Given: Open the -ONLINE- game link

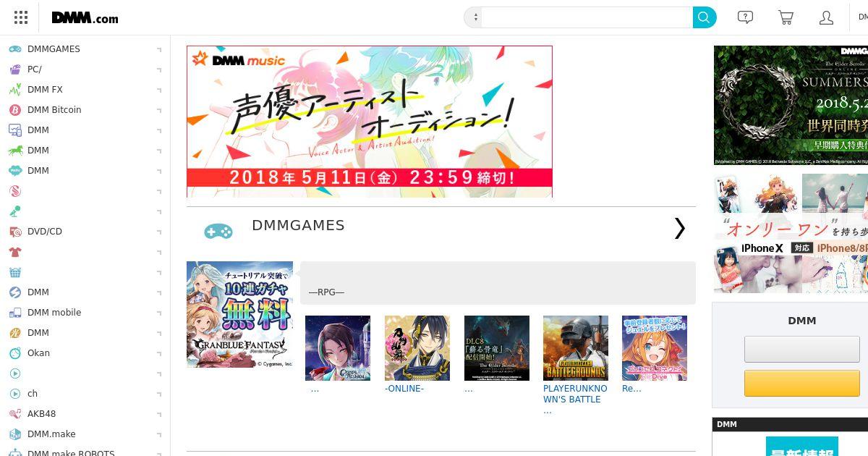Looking at the screenshot, I should point(404,389).
